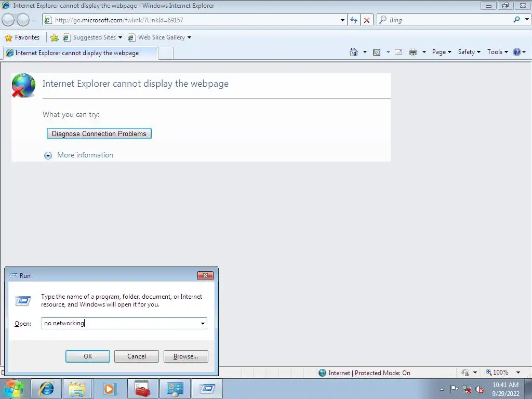This screenshot has width=532, height=399.
Task: Expand the zoom level dropdown arrow
Action: click(518, 373)
